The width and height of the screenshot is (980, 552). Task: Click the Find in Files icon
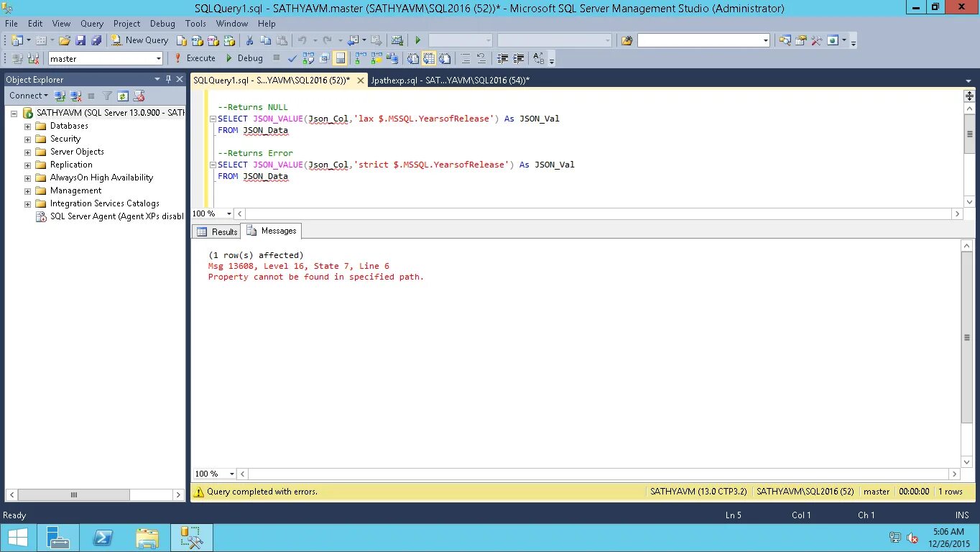click(x=627, y=40)
